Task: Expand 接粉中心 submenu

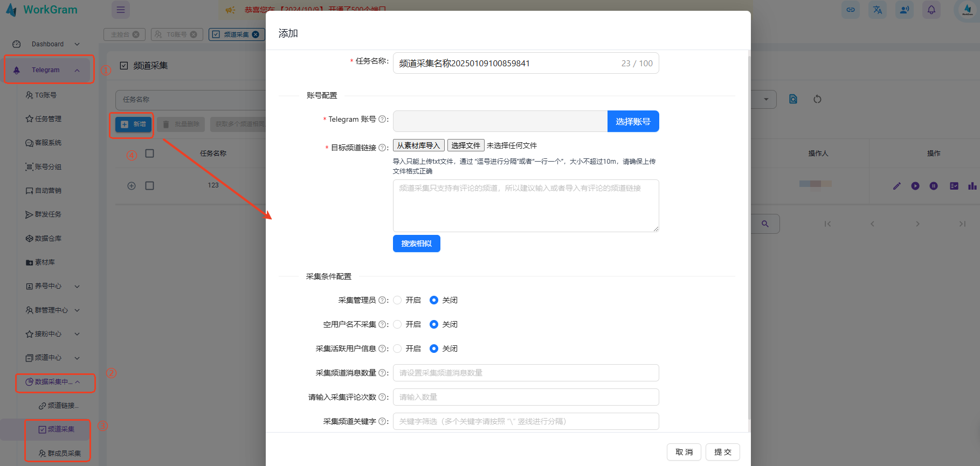Action: 77,334
